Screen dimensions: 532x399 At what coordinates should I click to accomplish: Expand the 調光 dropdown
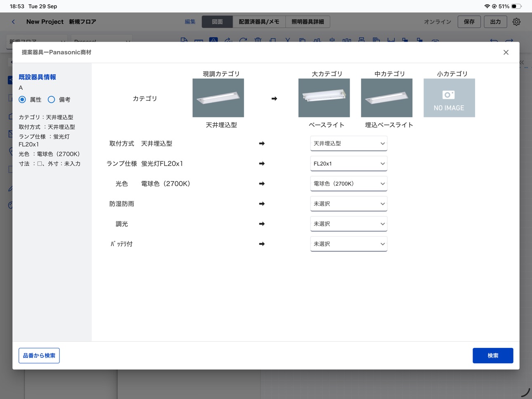[x=348, y=224]
